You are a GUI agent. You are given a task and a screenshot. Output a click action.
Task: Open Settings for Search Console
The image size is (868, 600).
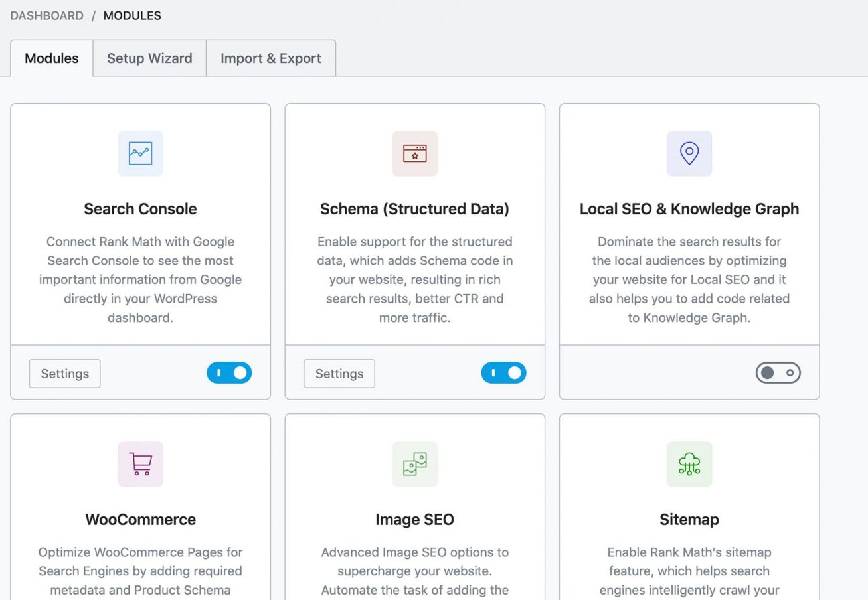pos(64,374)
